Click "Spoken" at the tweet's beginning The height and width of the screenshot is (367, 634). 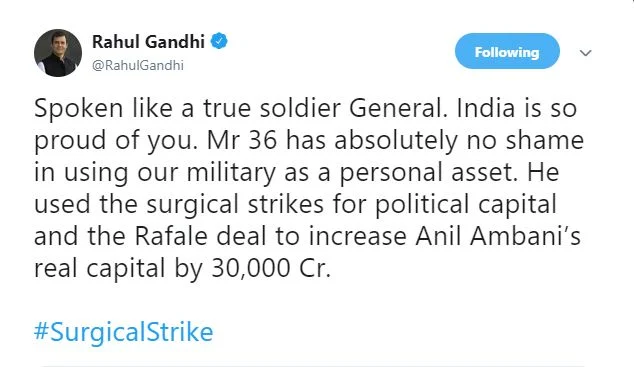pos(78,109)
